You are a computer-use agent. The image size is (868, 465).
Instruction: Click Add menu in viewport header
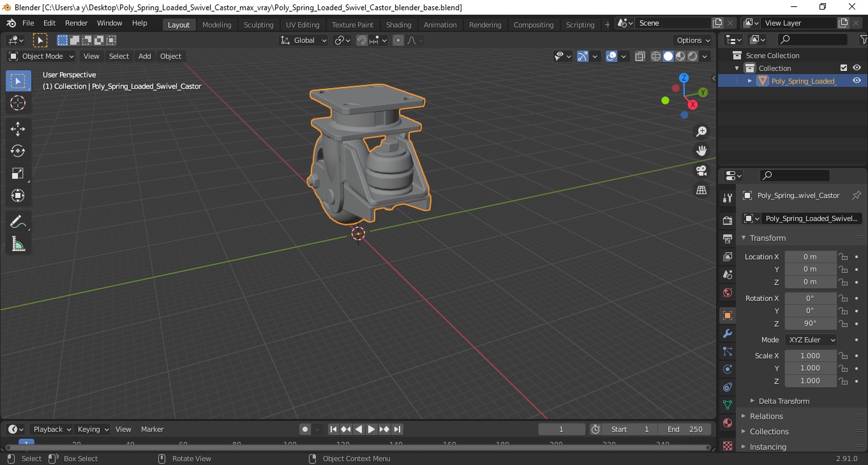tap(145, 56)
